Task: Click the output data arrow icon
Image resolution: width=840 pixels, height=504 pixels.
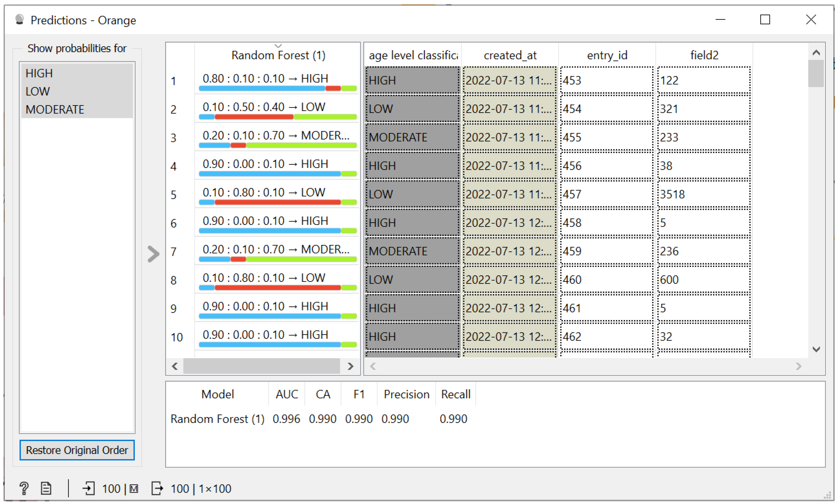Action: [x=157, y=488]
